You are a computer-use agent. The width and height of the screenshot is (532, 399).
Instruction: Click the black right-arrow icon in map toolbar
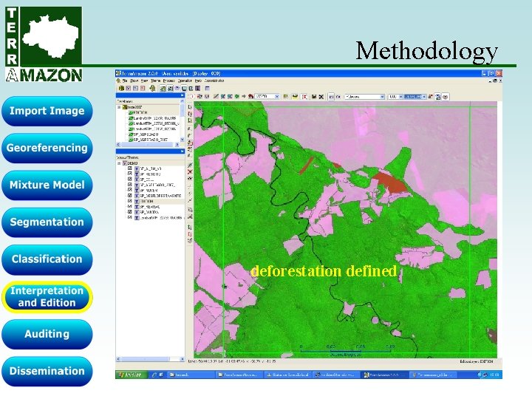244,96
